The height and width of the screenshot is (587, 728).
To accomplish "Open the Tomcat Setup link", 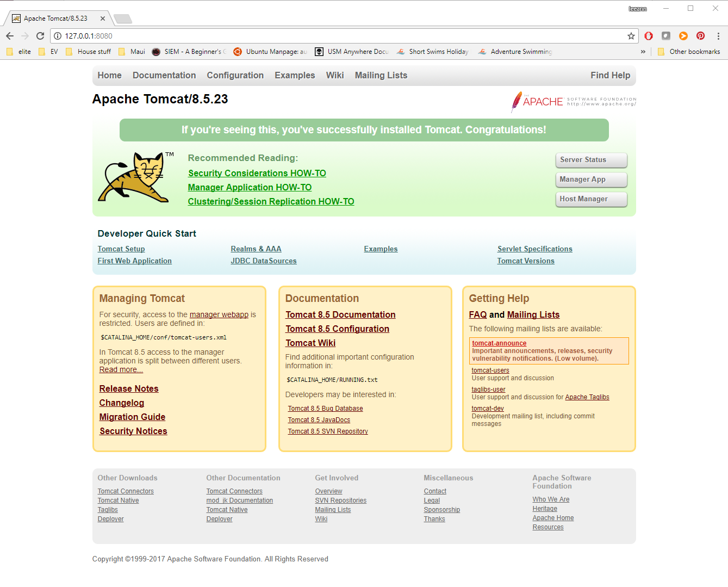I will click(121, 249).
